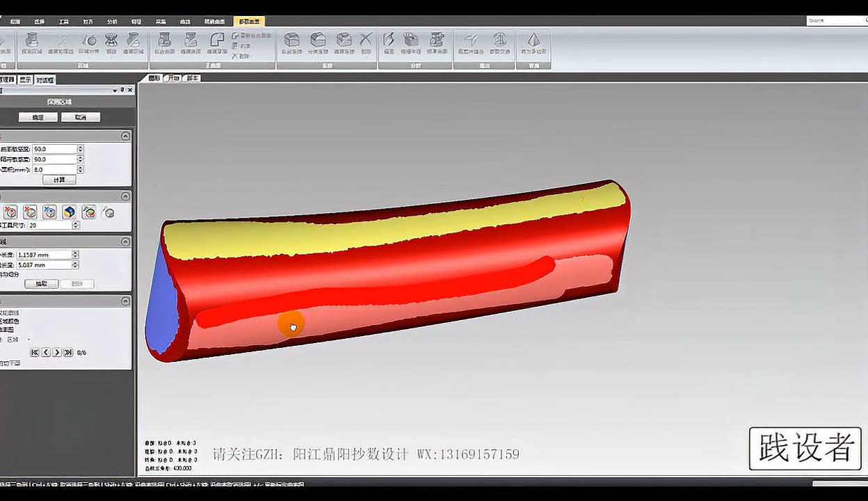Go to next item with > arrow
868x501 pixels.
57,353
